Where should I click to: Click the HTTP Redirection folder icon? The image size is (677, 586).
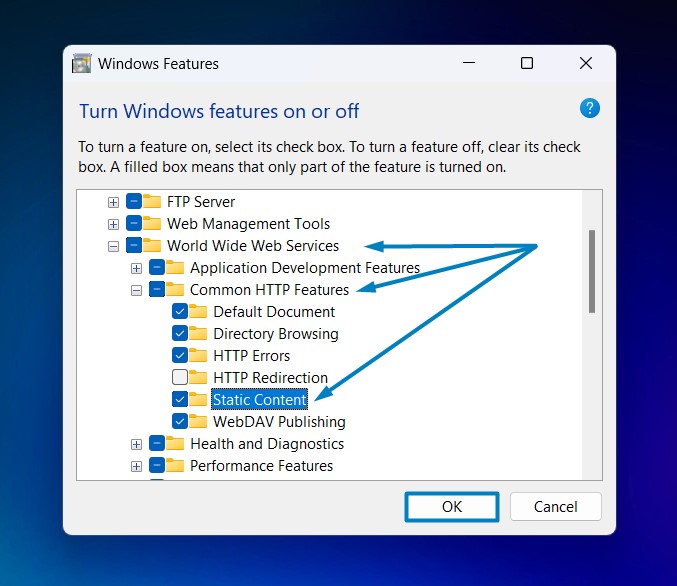tap(198, 377)
